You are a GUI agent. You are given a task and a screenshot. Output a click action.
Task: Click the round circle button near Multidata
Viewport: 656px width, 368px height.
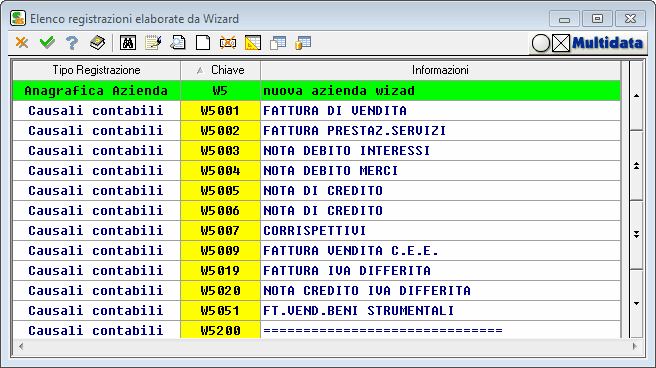541,43
